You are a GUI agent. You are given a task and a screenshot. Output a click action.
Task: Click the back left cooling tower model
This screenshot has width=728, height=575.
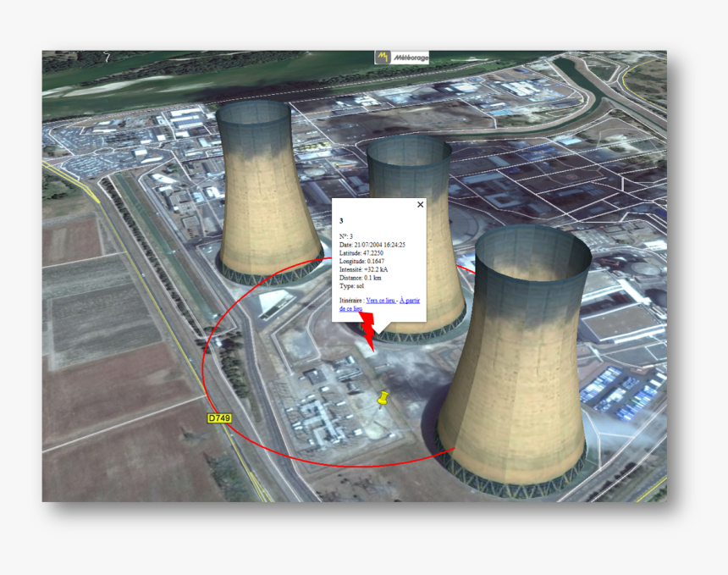(x=256, y=195)
